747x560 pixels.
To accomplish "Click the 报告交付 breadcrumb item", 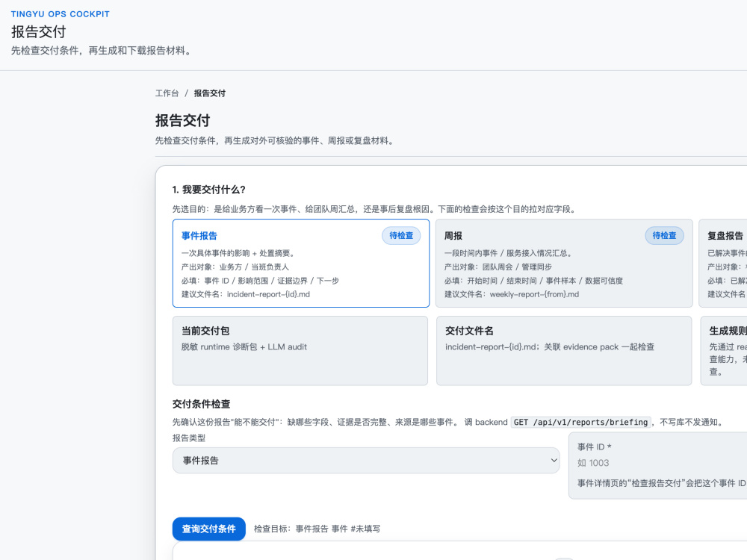I will tap(210, 93).
